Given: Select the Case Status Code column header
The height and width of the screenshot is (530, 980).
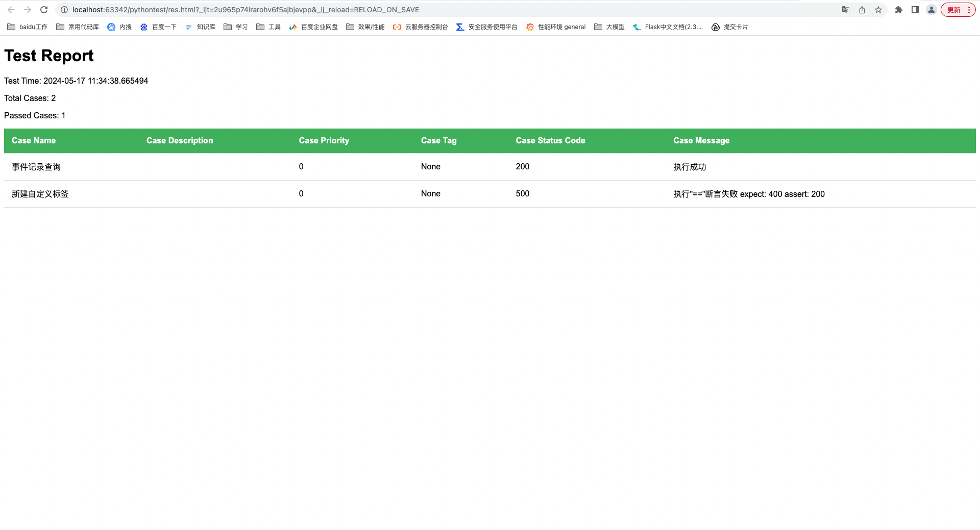Looking at the screenshot, I should coord(550,141).
